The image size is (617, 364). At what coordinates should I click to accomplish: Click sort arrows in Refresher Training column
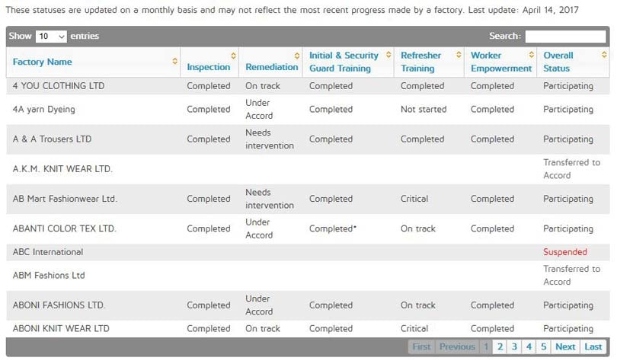pos(459,56)
